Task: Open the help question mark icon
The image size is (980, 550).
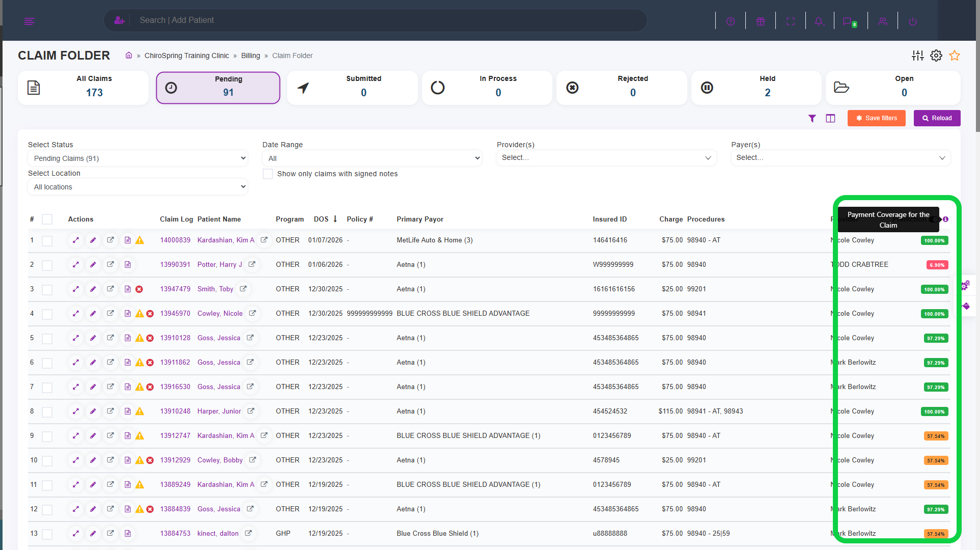Action: click(x=731, y=21)
